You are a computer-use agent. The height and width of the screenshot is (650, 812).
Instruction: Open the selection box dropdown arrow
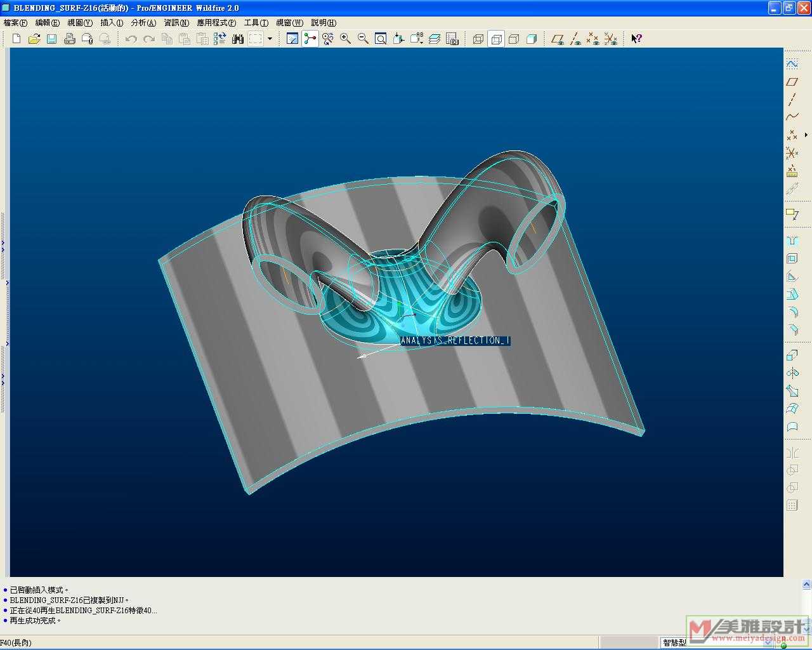270,39
